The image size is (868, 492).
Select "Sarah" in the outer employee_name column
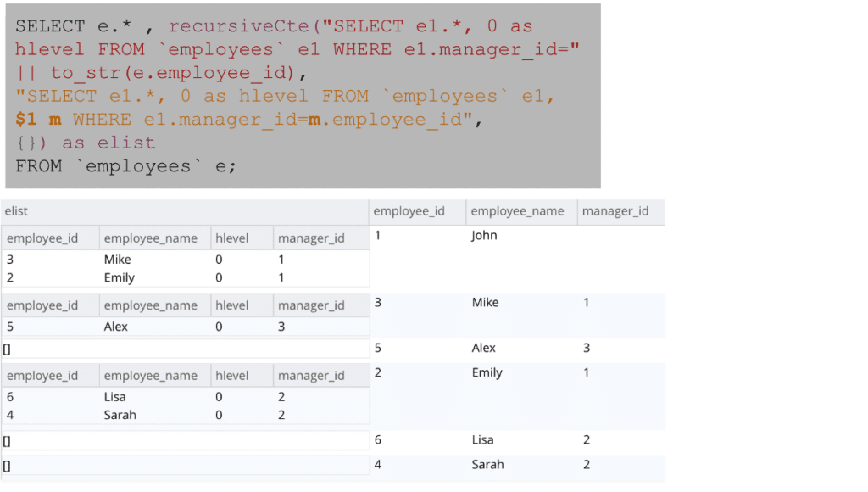tap(487, 465)
